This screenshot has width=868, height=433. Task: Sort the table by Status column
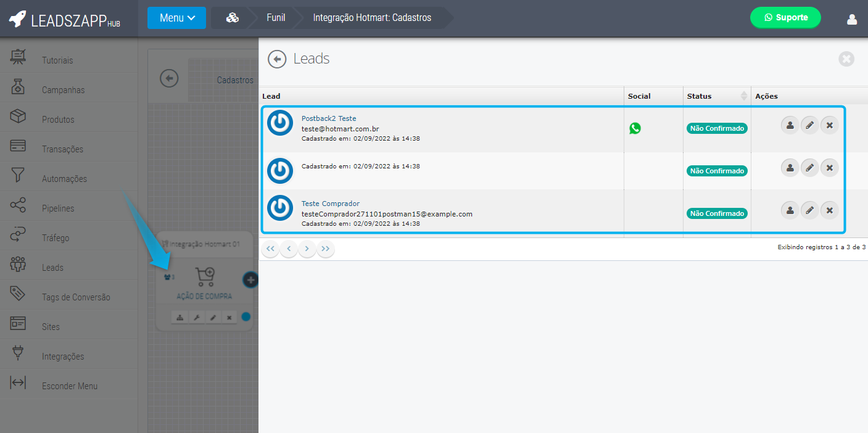pos(743,96)
